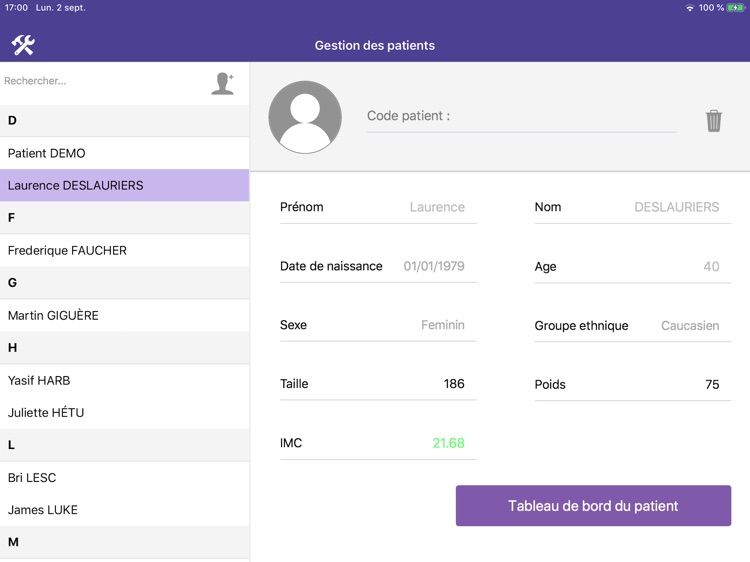
Task: Tap the section header letter L
Action: [x=11, y=445]
